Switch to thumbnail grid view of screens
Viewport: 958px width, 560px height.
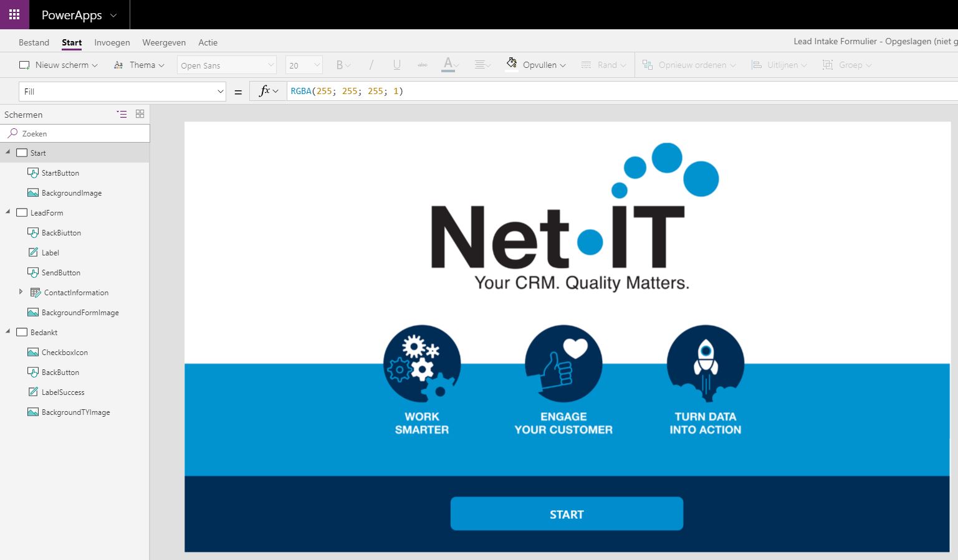pos(140,114)
